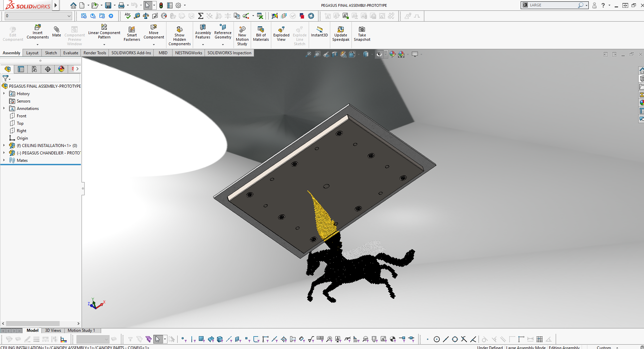Expand the History tree node
The width and height of the screenshot is (644, 349).
[4, 93]
